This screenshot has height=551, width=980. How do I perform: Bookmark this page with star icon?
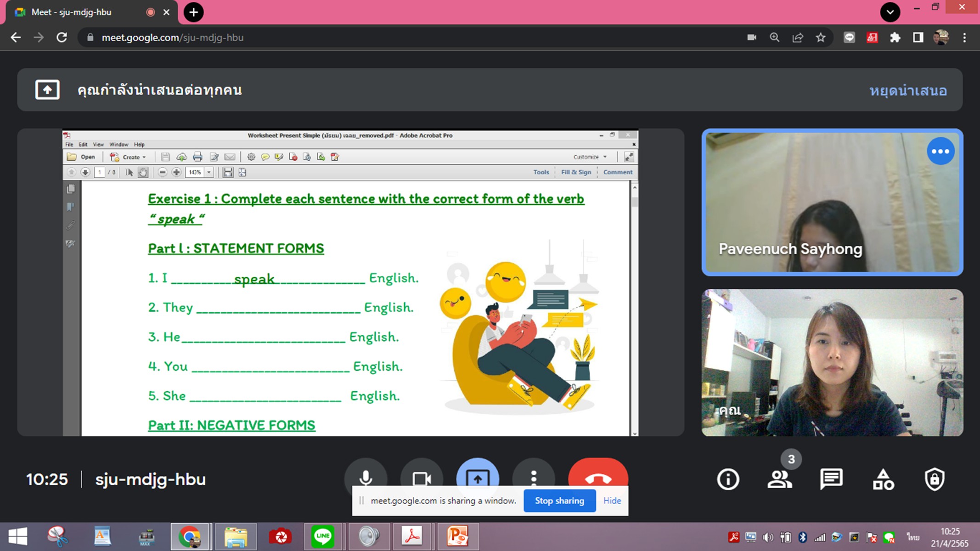[x=820, y=38]
